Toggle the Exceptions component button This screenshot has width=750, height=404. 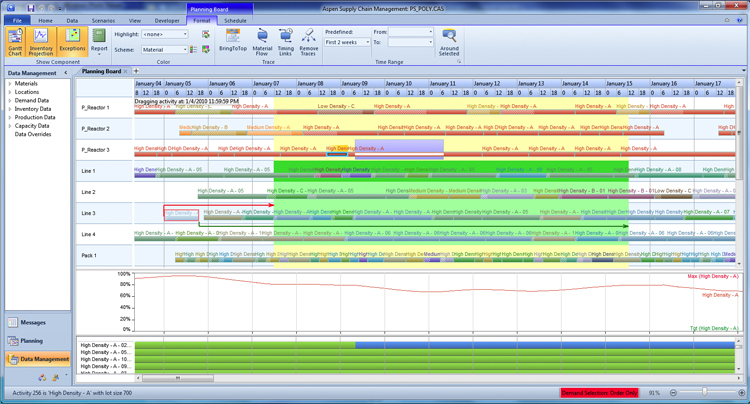(x=72, y=41)
